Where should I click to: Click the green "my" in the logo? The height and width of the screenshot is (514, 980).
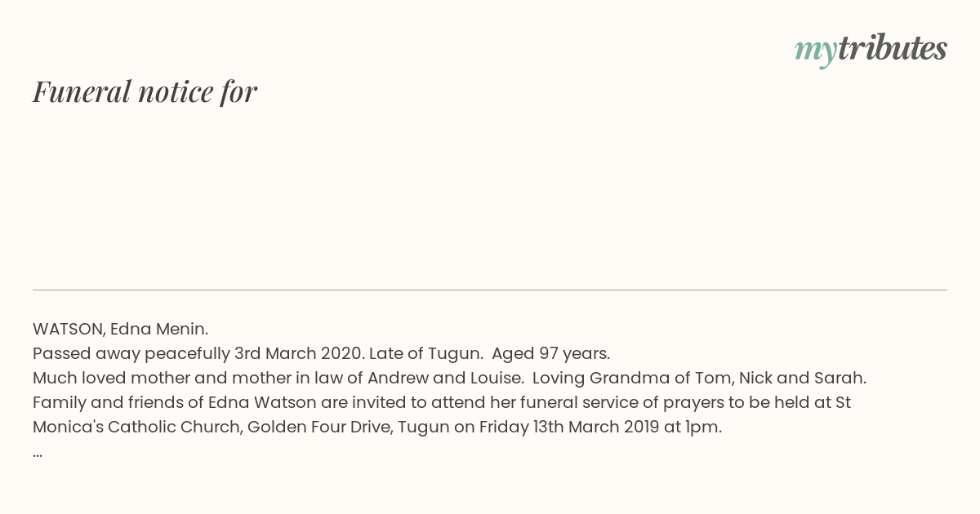pyautogui.click(x=815, y=52)
